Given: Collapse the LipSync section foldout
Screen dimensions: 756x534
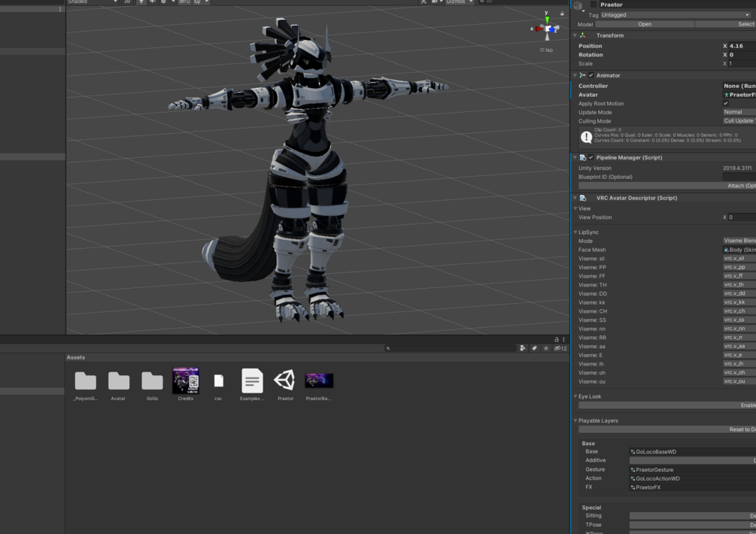Looking at the screenshot, I should click(575, 232).
